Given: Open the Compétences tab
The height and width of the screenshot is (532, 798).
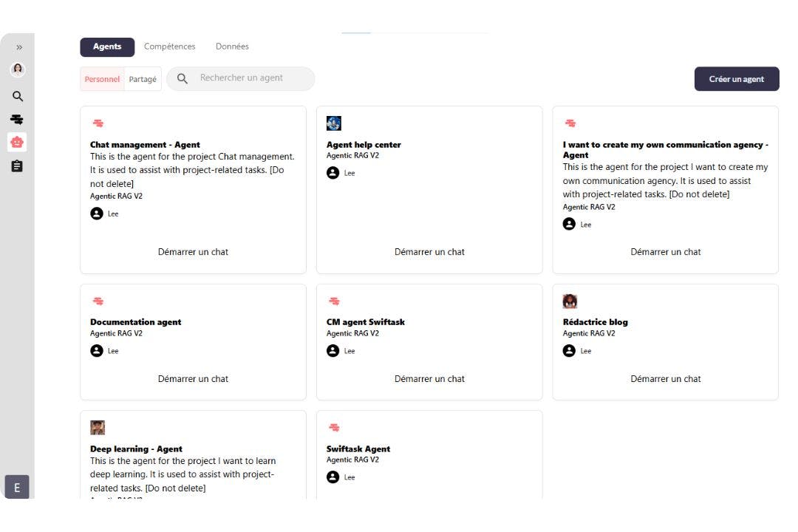Looking at the screenshot, I should [x=170, y=47].
